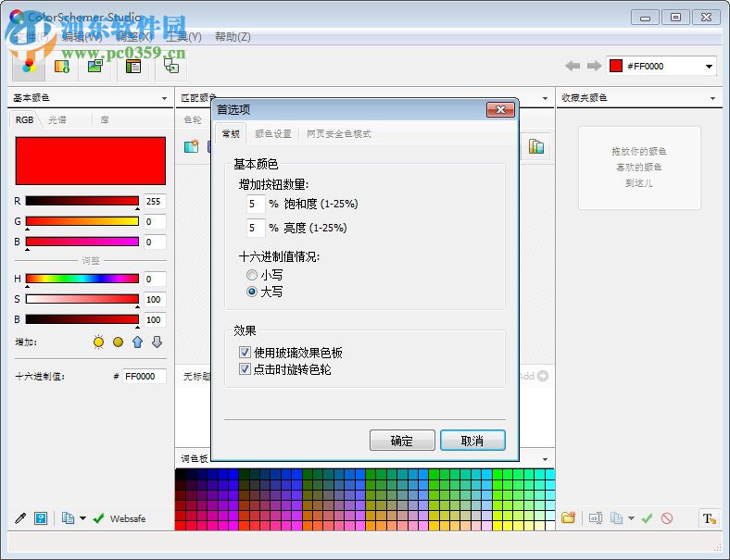
Task: Click the S saturation slider
Action: 82,299
